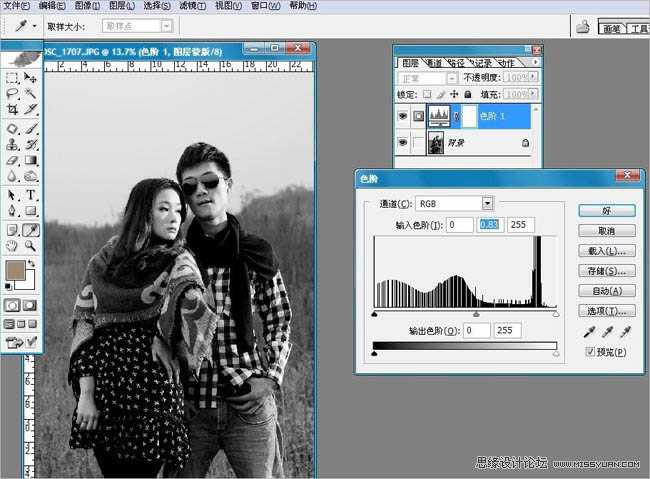
Task: Click the white point input slider
Action: pos(556,314)
